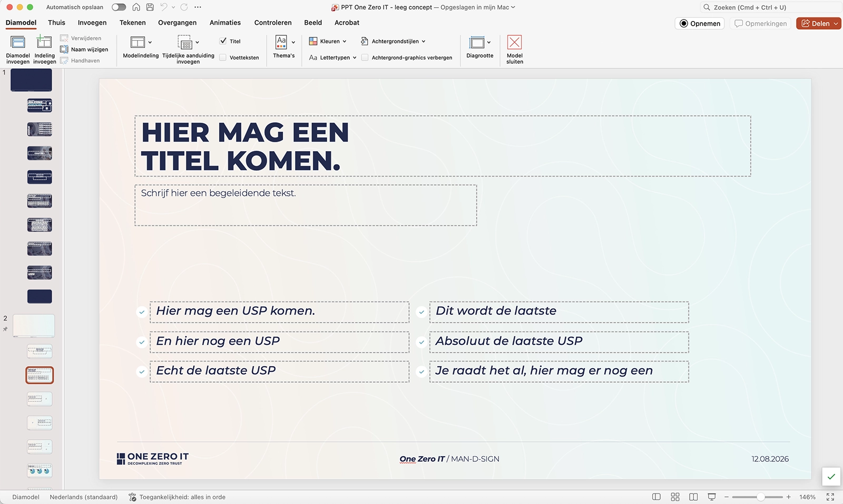Uncheck the Titel checkbox
Image resolution: width=843 pixels, height=504 pixels.
coord(223,41)
